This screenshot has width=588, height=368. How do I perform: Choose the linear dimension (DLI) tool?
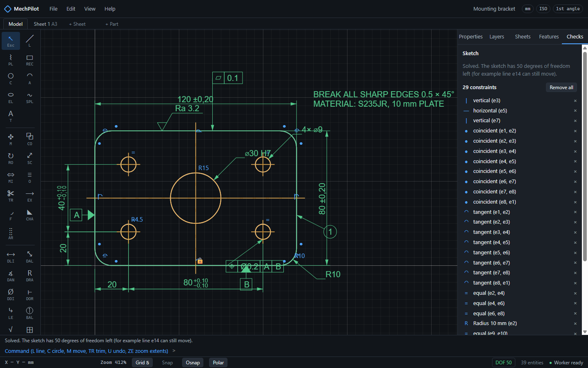pyautogui.click(x=11, y=257)
